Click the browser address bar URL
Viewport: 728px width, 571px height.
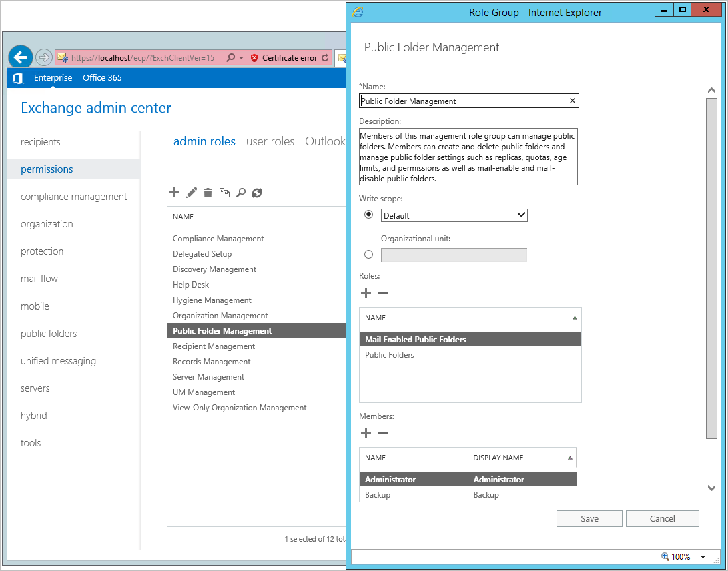coord(143,58)
